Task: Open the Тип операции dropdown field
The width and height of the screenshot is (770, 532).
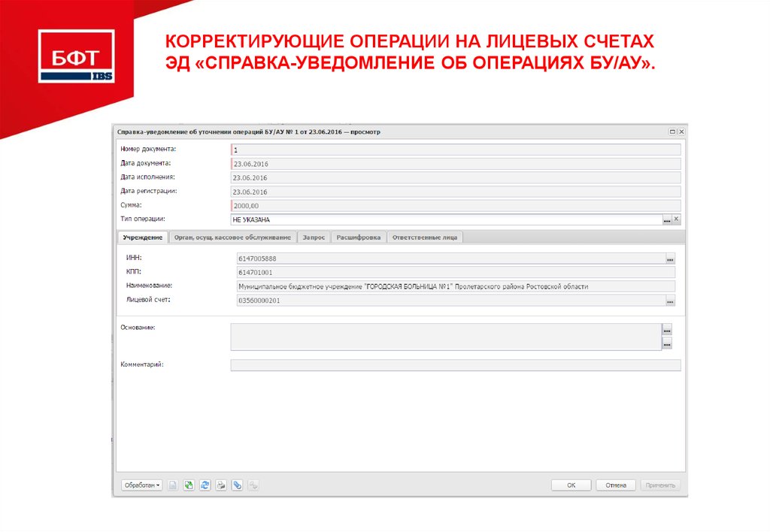Action: click(444, 219)
